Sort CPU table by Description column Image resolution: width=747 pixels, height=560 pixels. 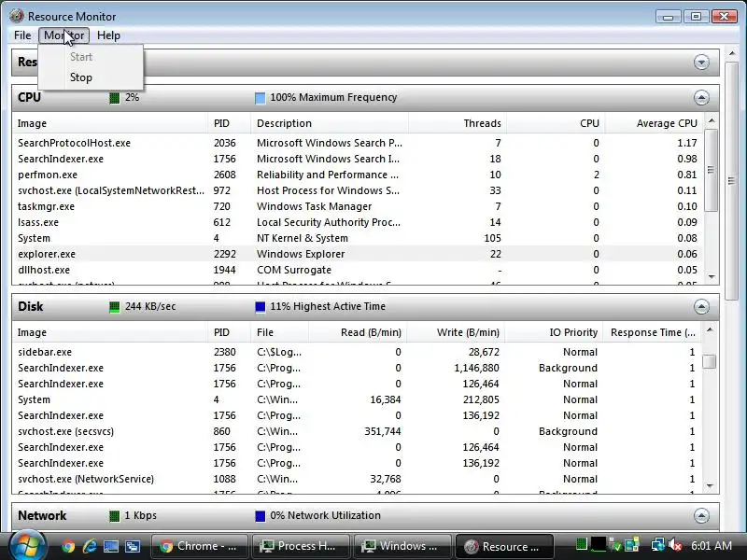(330, 123)
